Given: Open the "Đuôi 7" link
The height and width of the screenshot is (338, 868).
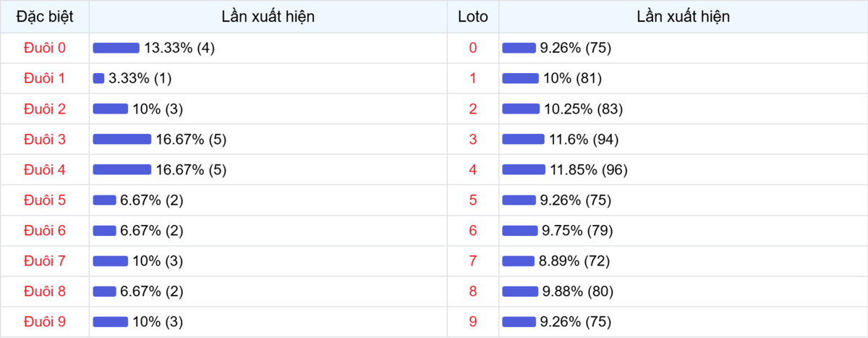Looking at the screenshot, I should (x=45, y=261).
